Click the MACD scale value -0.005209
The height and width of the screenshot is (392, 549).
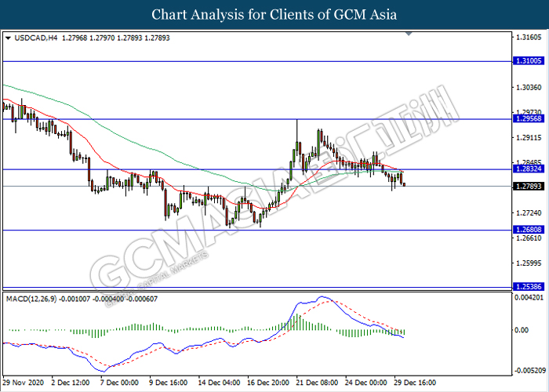[x=529, y=370]
